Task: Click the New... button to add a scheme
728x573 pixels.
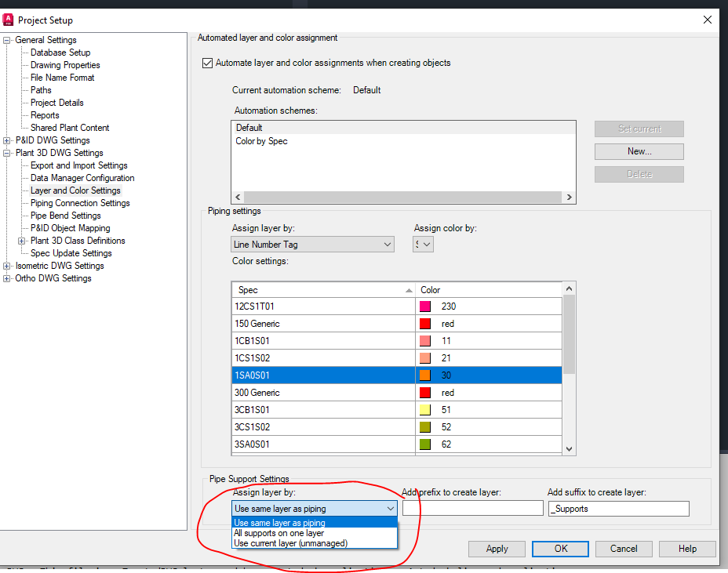Action: tap(639, 151)
